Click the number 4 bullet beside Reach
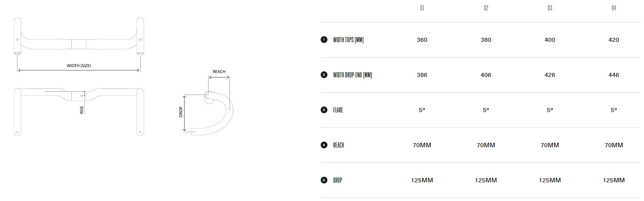 324,145
